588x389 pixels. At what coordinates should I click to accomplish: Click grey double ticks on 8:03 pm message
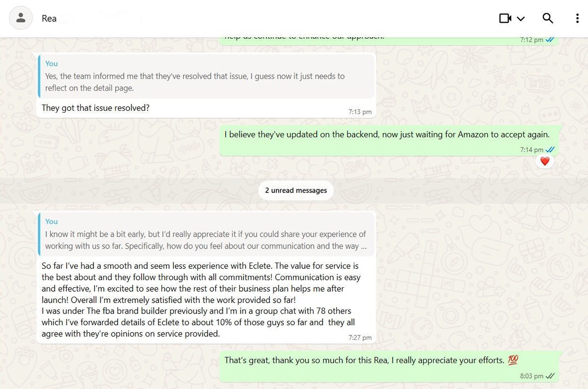pos(550,376)
